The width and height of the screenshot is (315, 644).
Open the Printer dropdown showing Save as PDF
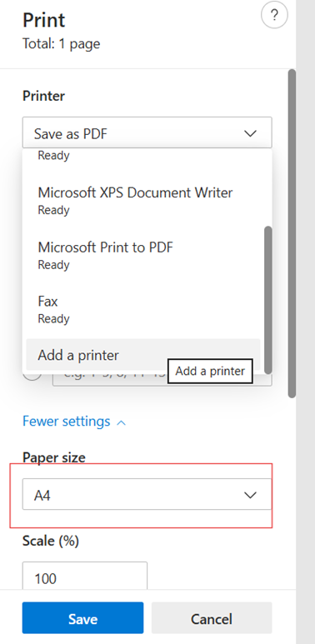pyautogui.click(x=147, y=133)
